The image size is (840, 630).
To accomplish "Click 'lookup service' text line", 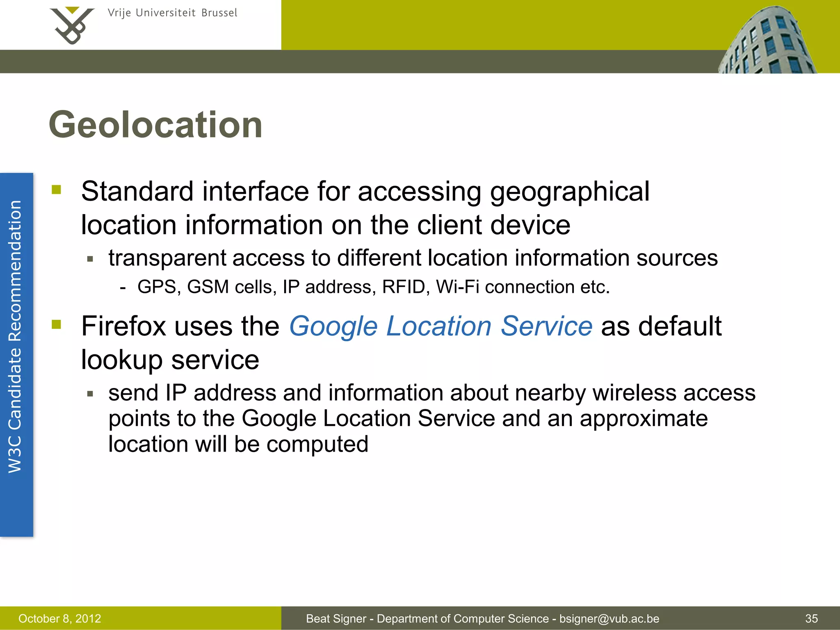I will coord(170,361).
